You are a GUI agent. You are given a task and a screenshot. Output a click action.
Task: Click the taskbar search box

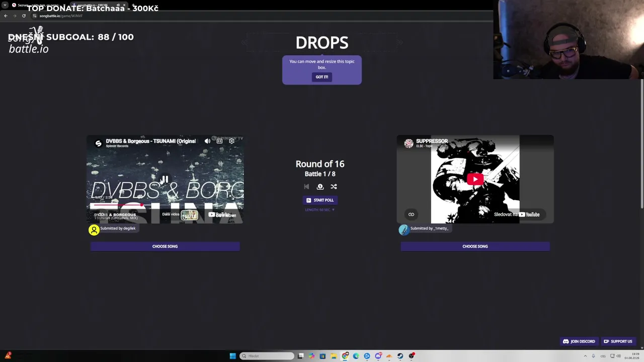pos(267,356)
